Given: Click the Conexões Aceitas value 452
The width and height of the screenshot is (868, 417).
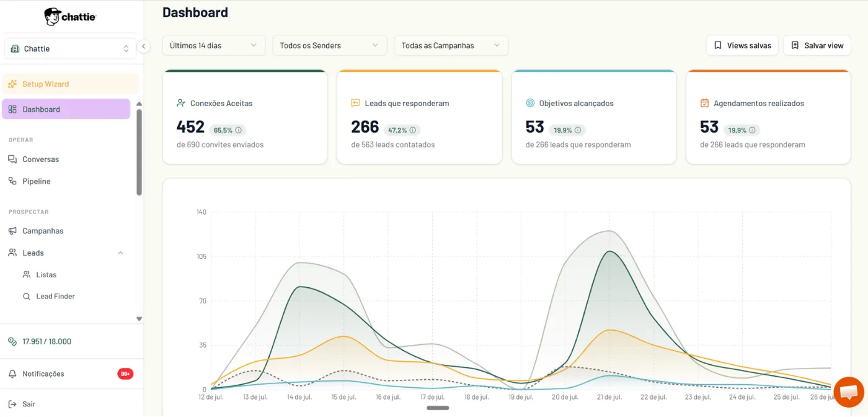Looking at the screenshot, I should tap(190, 127).
